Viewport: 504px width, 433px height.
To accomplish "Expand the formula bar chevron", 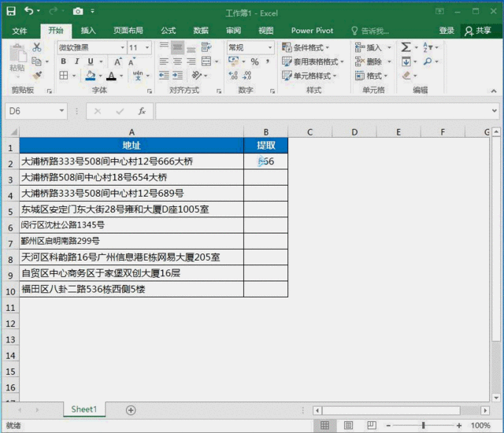I will (x=495, y=111).
